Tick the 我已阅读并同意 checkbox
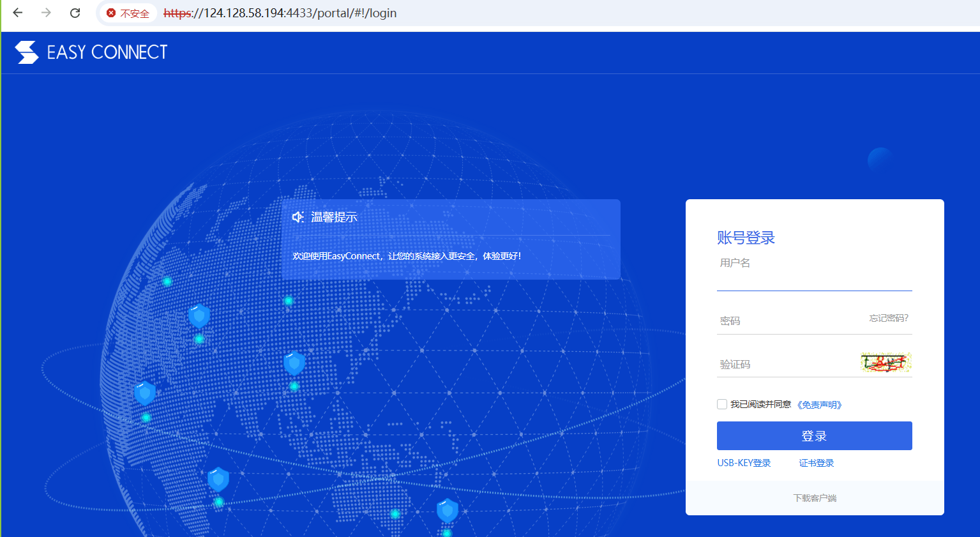The height and width of the screenshot is (537, 980). tap(722, 404)
